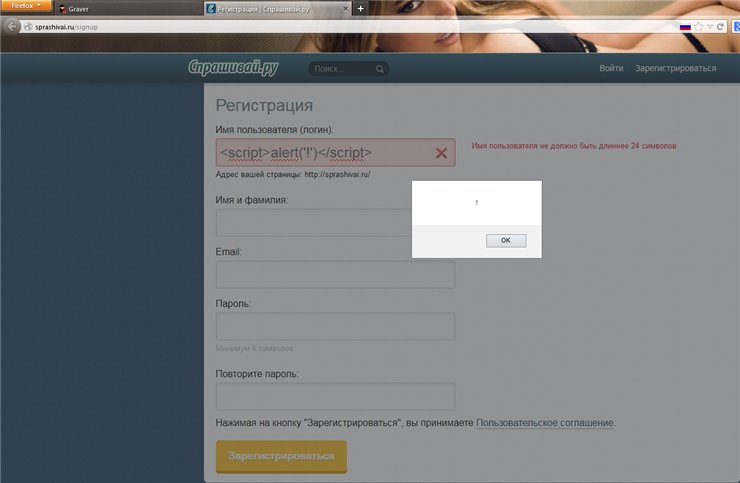740x483 pixels.
Task: Click OK in the alert dialog
Action: coord(506,240)
